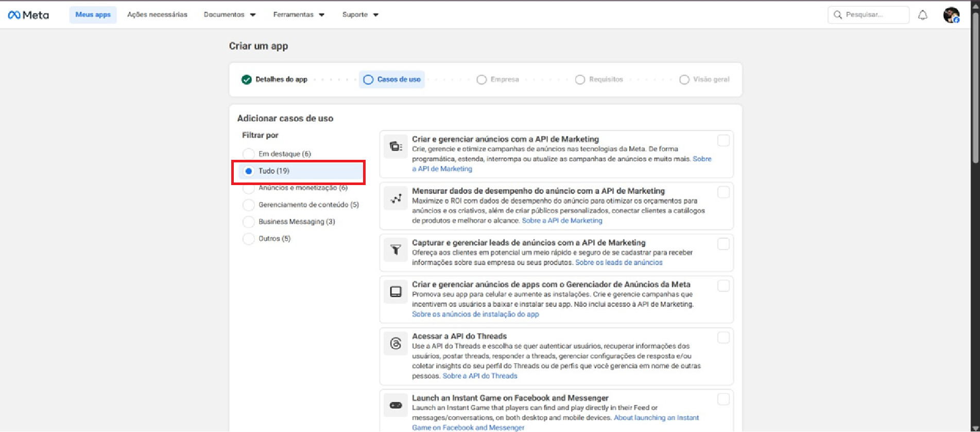Click the ad performance chart icon
This screenshot has height=432, width=980.
pyautogui.click(x=396, y=198)
